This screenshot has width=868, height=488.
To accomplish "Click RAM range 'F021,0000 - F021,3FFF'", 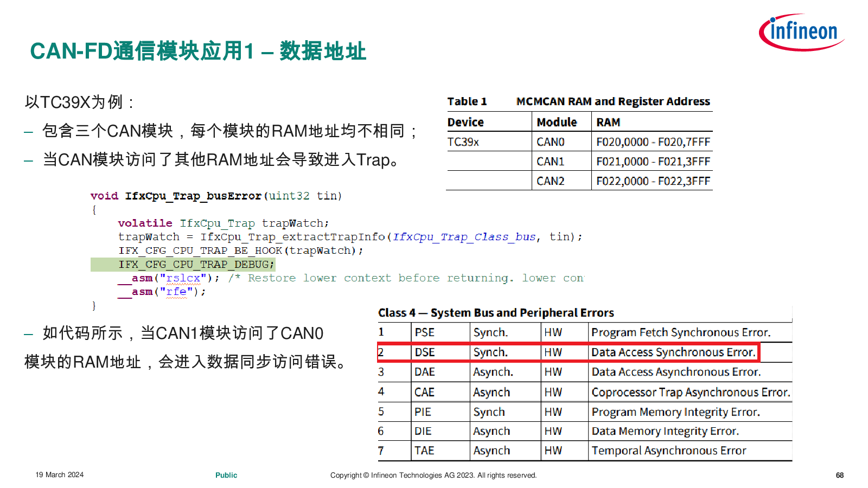I will point(653,162).
